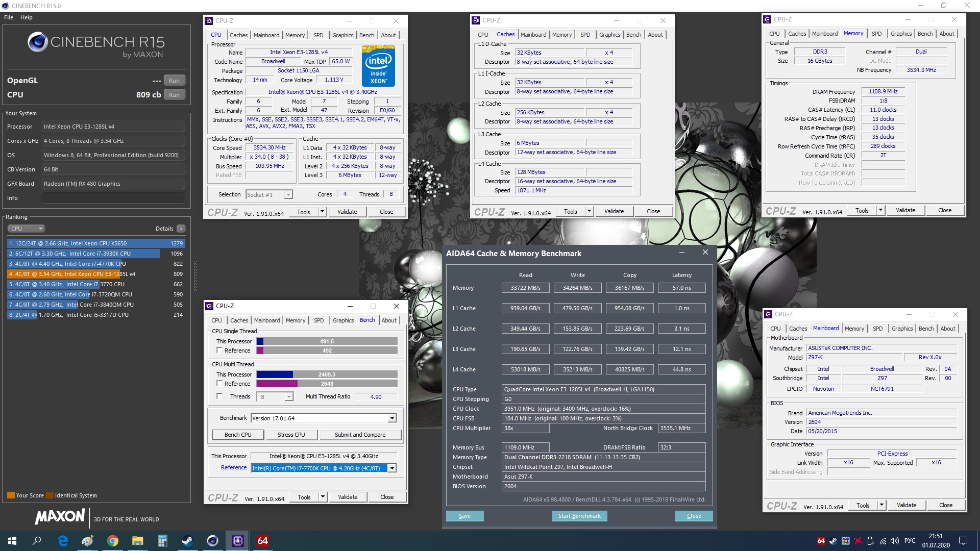
Task: Click the Cinema 4D Cinebench taskbar icon
Action: 213,541
